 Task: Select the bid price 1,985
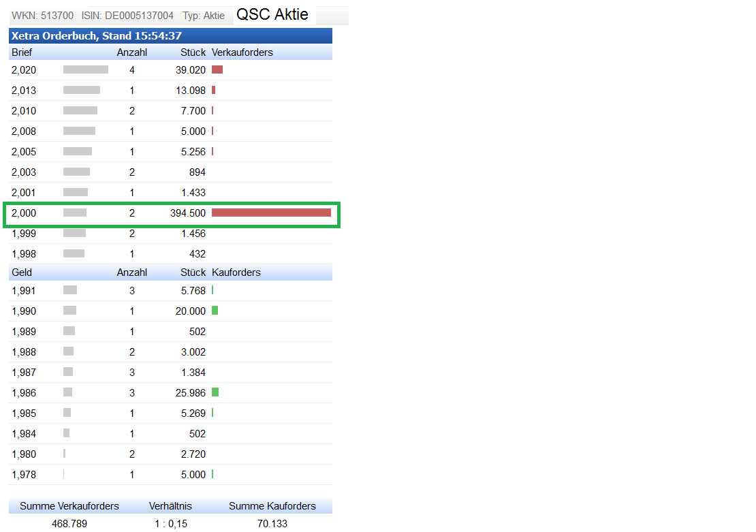coord(24,413)
